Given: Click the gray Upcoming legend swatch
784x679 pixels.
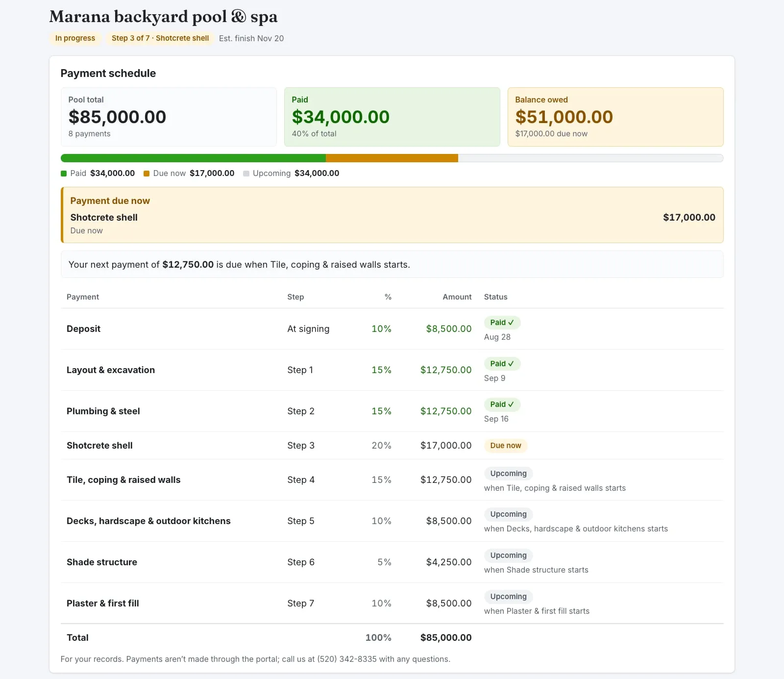Looking at the screenshot, I should pyautogui.click(x=246, y=174).
